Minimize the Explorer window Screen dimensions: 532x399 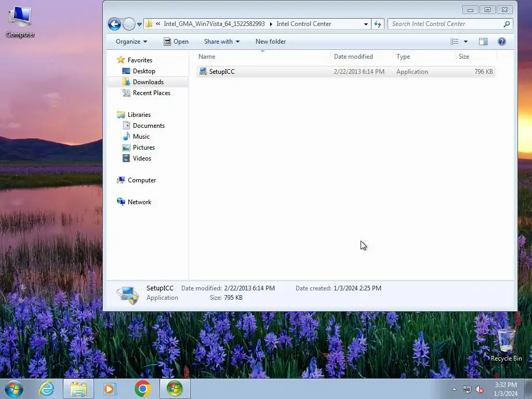click(470, 10)
